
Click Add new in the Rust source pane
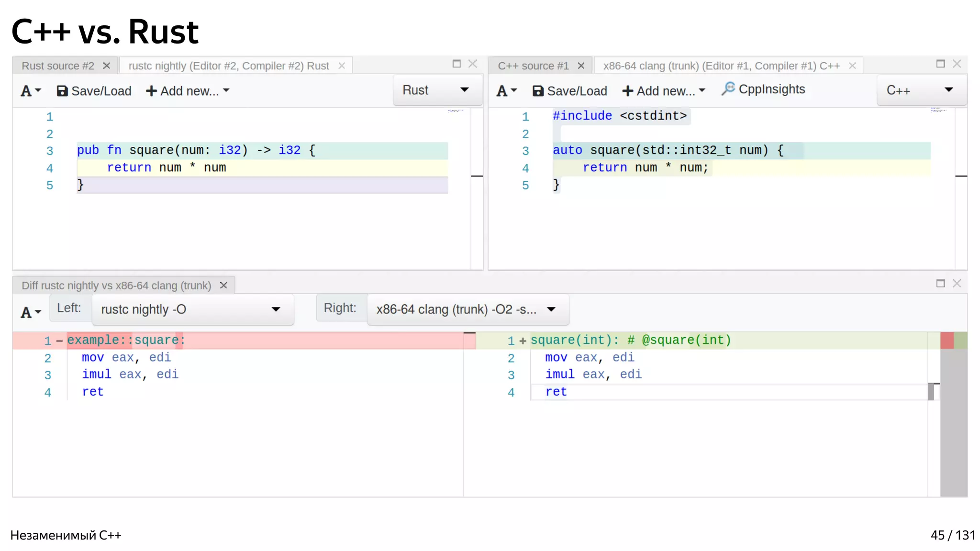coord(188,91)
